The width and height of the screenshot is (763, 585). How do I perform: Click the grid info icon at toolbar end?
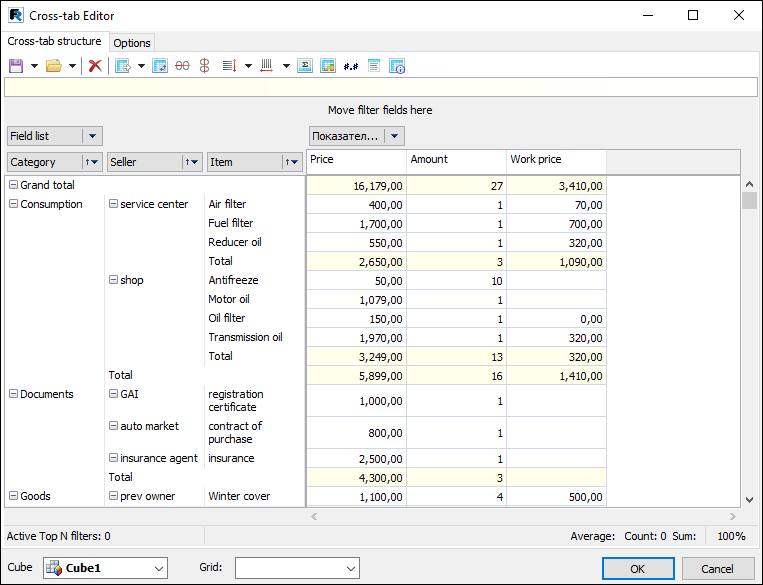[x=397, y=66]
